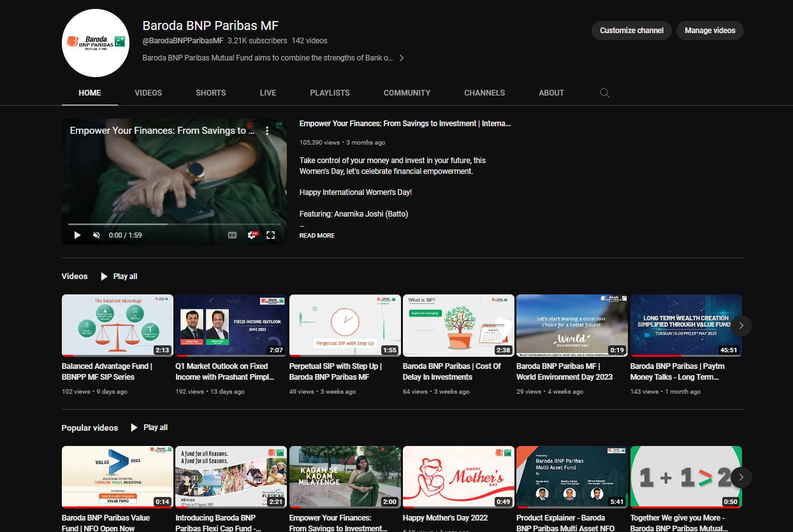
Task: Expand the video description via READ MORE
Action: pos(317,236)
